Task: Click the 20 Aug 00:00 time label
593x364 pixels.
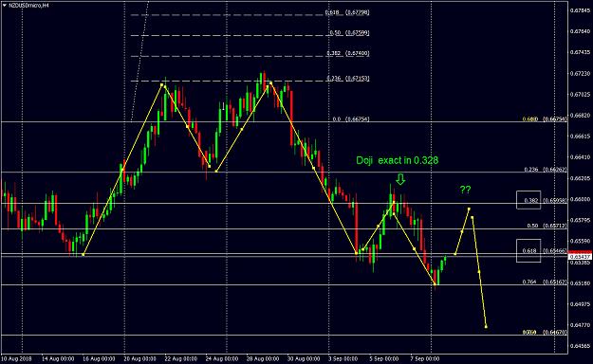Action: [139, 358]
